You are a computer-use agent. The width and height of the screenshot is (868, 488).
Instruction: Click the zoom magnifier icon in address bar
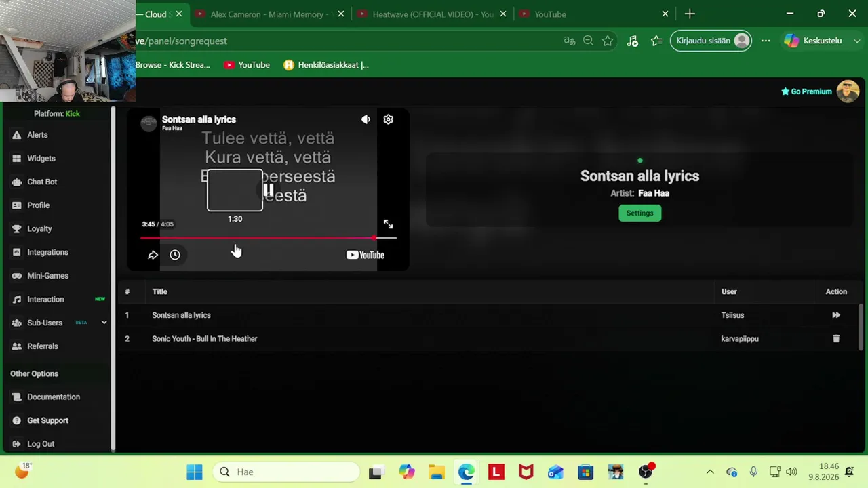click(589, 41)
